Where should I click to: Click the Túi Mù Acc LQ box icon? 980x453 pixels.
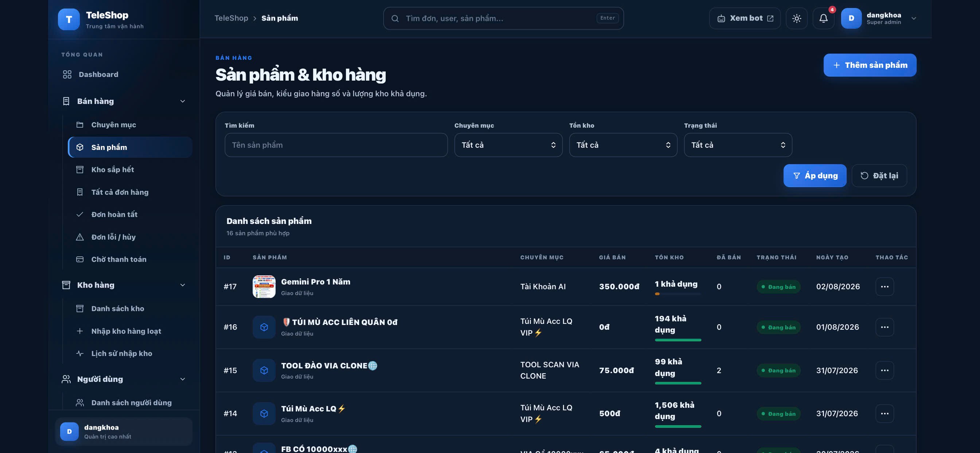pos(264,414)
